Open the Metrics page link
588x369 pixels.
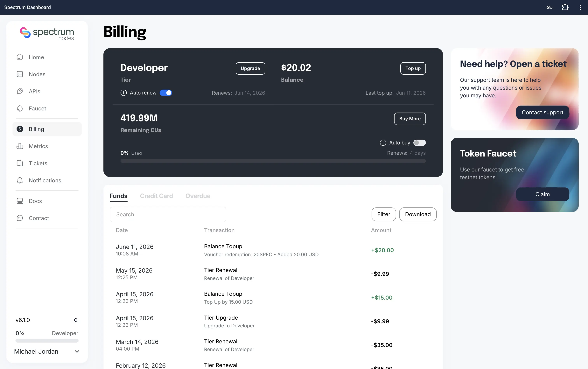(x=47, y=146)
